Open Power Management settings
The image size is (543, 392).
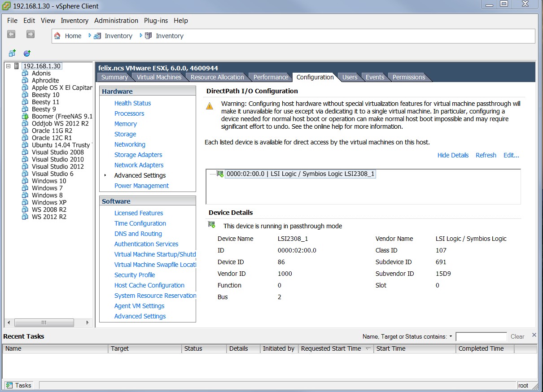point(142,186)
